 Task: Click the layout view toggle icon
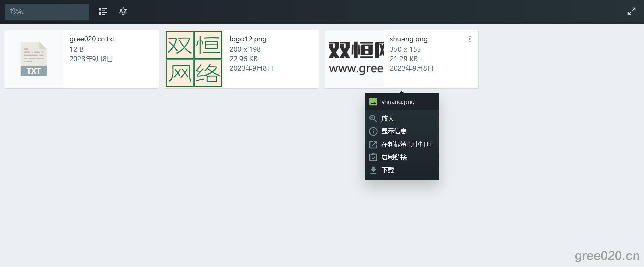103,11
